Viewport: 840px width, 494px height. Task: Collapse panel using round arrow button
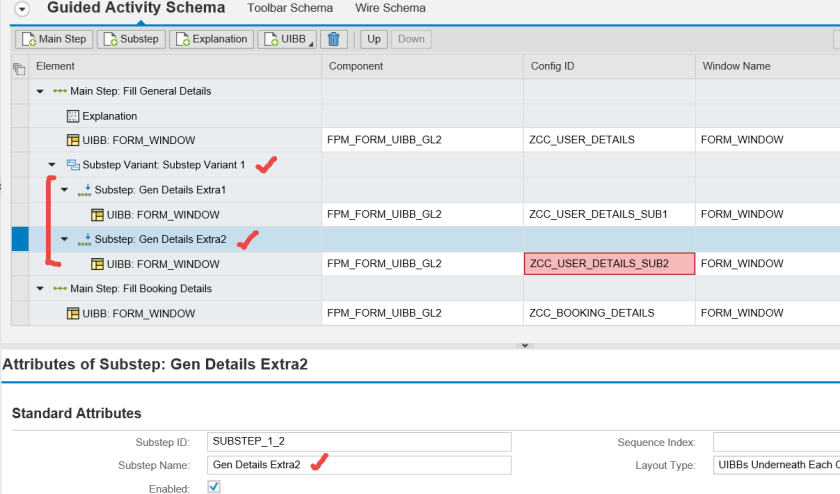(22, 9)
